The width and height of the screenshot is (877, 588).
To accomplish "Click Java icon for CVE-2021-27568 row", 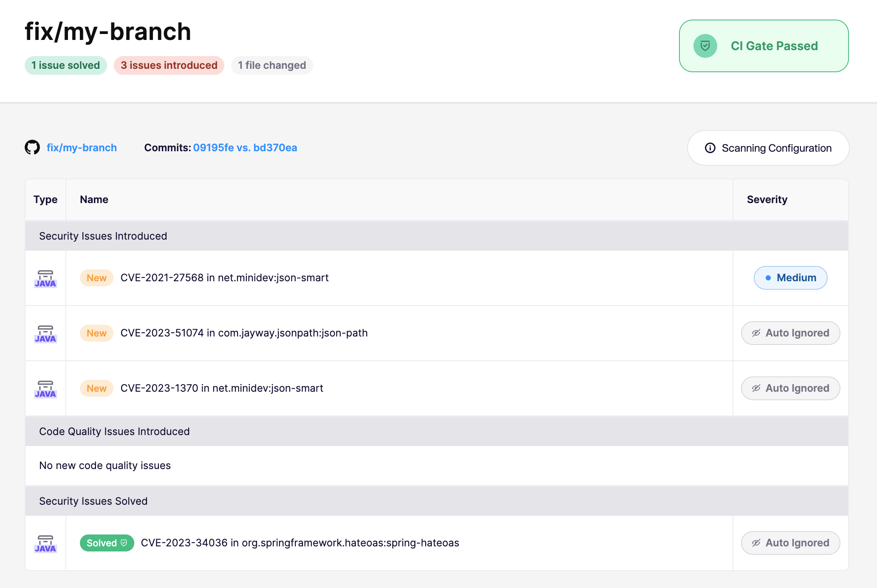I will 45,278.
